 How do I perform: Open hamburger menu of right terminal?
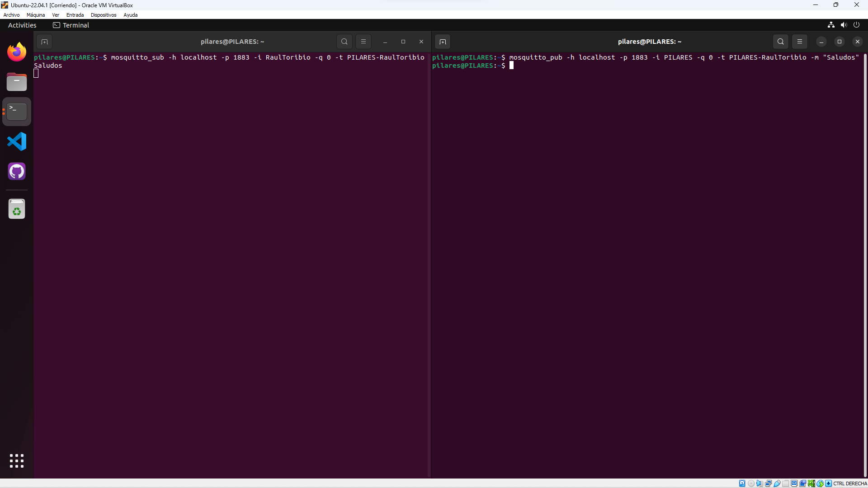coord(799,42)
